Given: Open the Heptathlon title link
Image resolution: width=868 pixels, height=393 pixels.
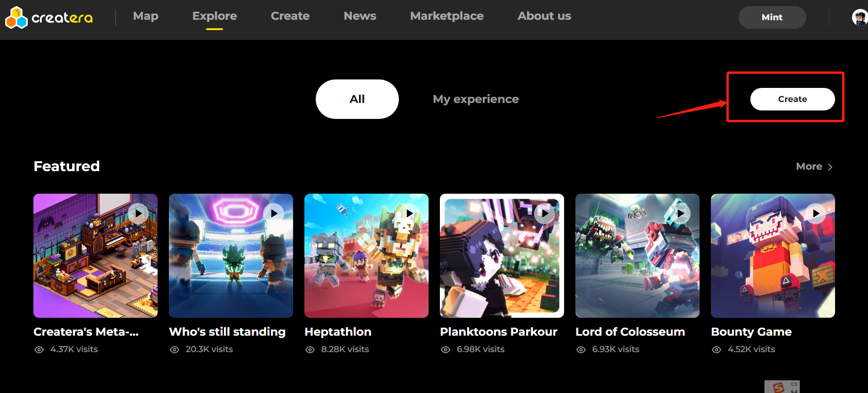Looking at the screenshot, I should click(338, 332).
